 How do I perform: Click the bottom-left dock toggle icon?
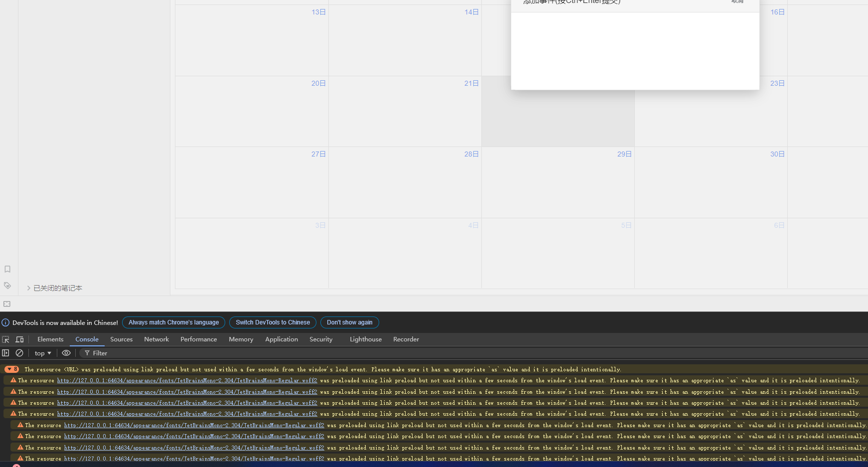point(7,304)
